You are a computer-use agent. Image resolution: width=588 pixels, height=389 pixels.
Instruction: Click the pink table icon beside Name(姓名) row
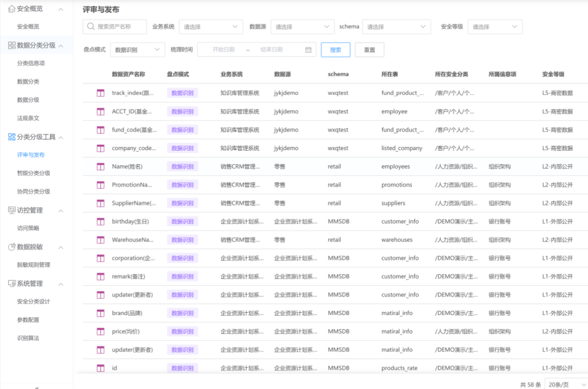[101, 166]
